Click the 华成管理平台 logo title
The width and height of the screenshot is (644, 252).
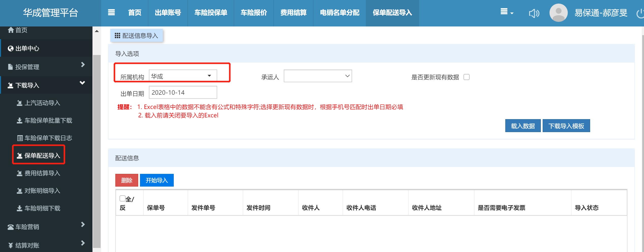[51, 13]
